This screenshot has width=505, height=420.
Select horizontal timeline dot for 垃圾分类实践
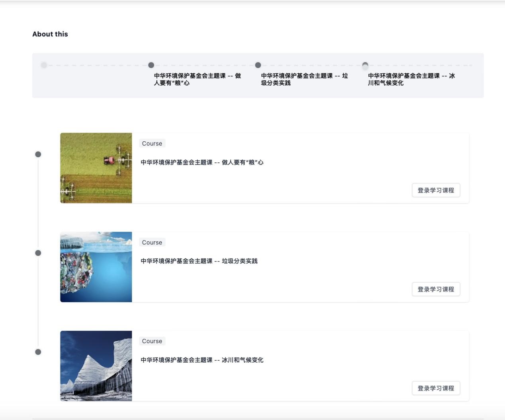258,65
